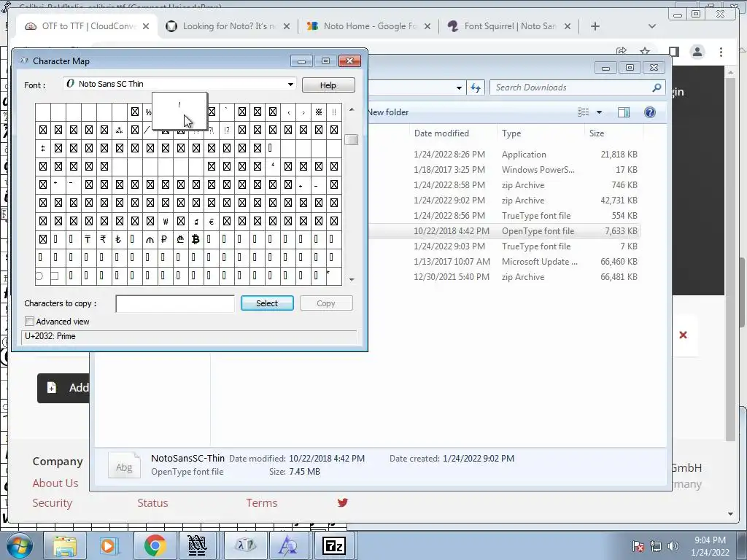Open the font viewer taskbar icon with letter A
The height and width of the screenshot is (560, 747).
289,545
